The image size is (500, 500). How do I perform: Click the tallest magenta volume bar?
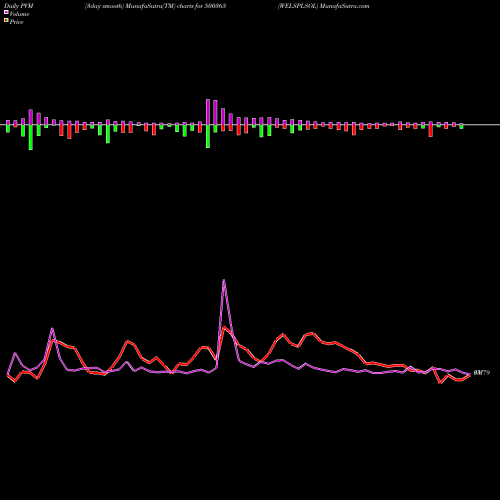tap(208, 112)
